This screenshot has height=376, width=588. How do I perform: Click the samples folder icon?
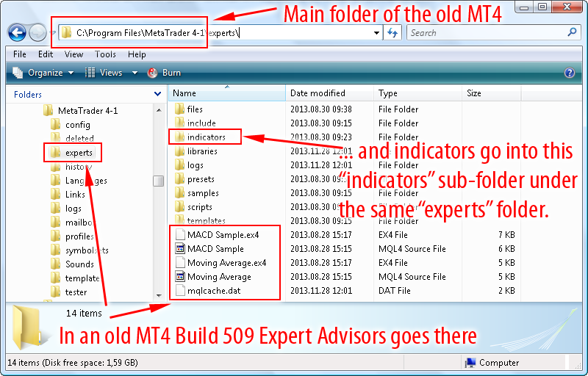pos(180,193)
